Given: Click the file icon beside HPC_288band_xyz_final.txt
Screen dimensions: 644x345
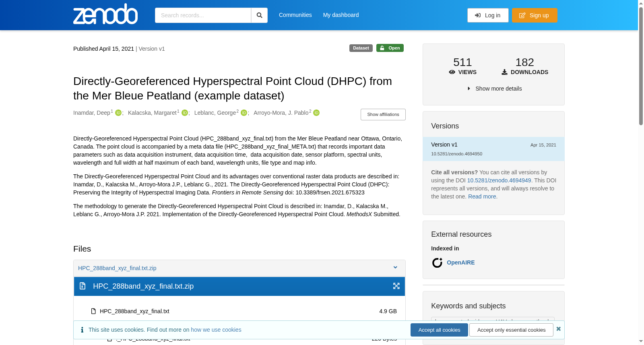Looking at the screenshot, I should [x=93, y=311].
